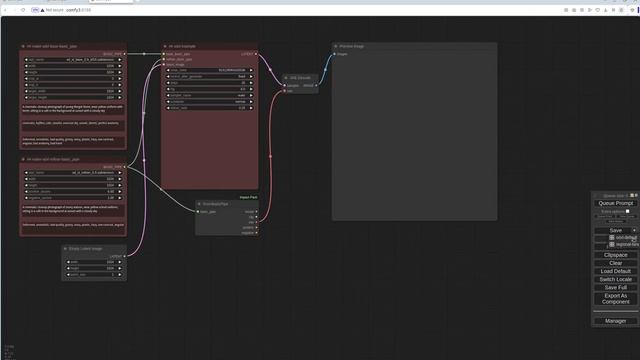Click LATENT output socket on sampler node
The image size is (640, 360).
pos(256,54)
